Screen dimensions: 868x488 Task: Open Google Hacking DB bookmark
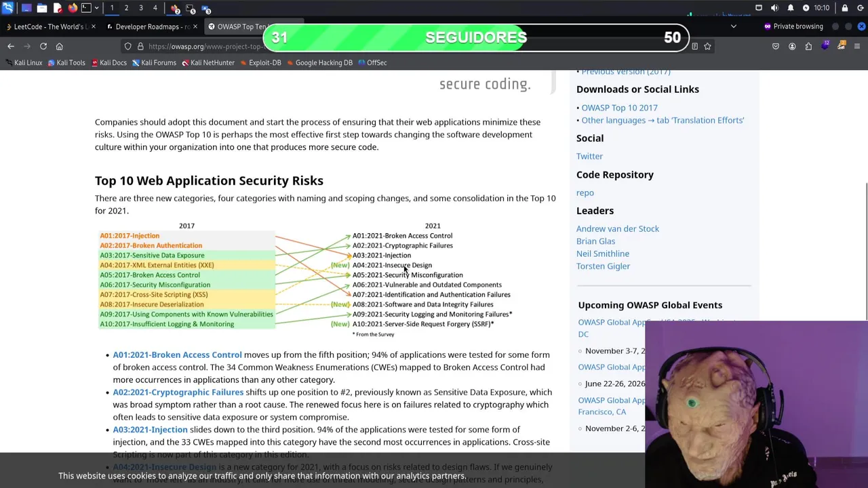point(319,62)
